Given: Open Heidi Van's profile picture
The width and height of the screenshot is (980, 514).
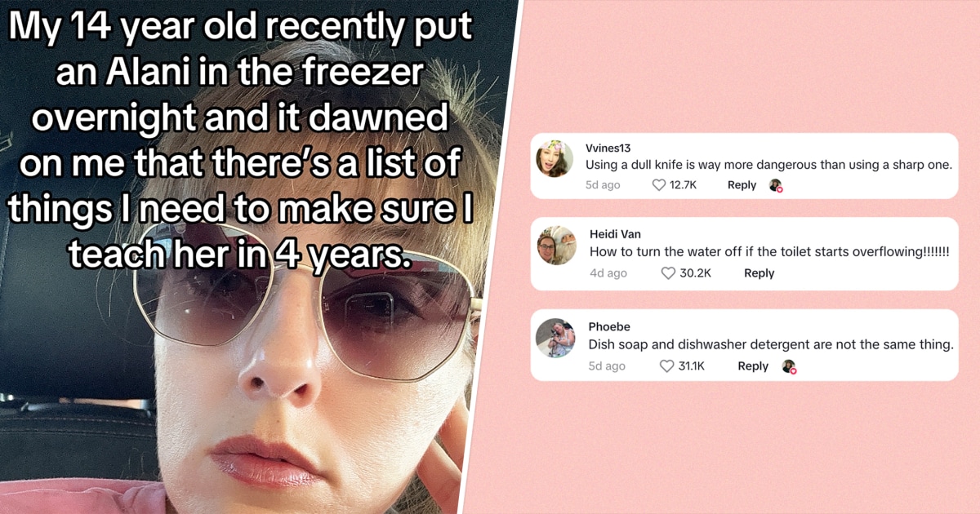Looking at the screenshot, I should (557, 246).
